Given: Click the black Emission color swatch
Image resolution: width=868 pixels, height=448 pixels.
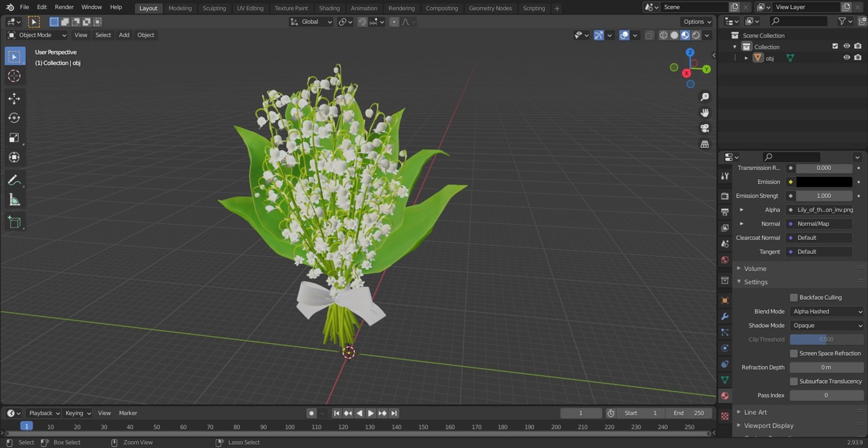Looking at the screenshot, I should click(824, 182).
